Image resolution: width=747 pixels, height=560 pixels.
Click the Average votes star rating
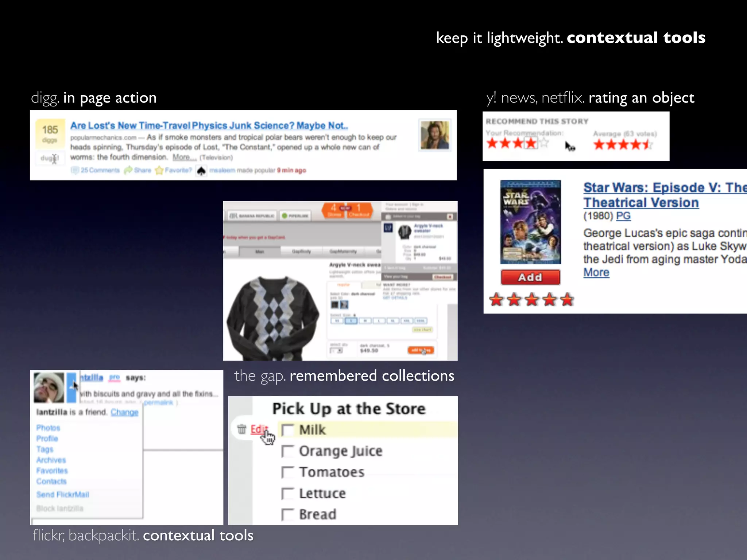(623, 145)
